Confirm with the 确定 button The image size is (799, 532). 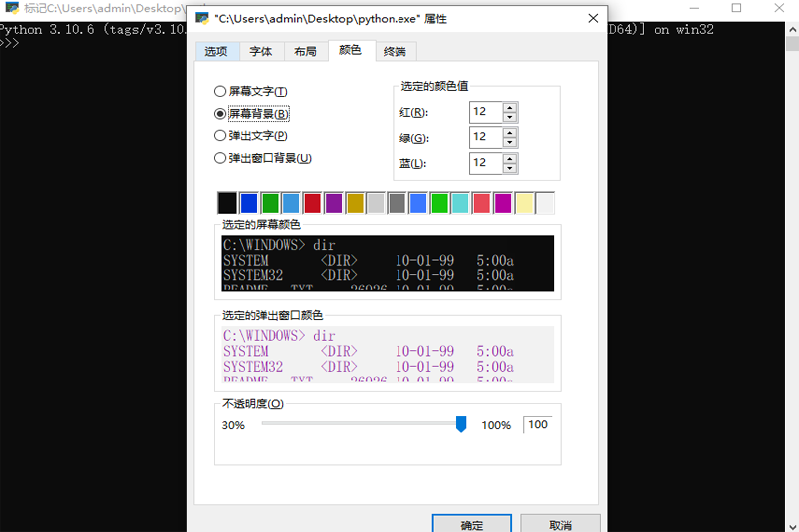coord(471,524)
